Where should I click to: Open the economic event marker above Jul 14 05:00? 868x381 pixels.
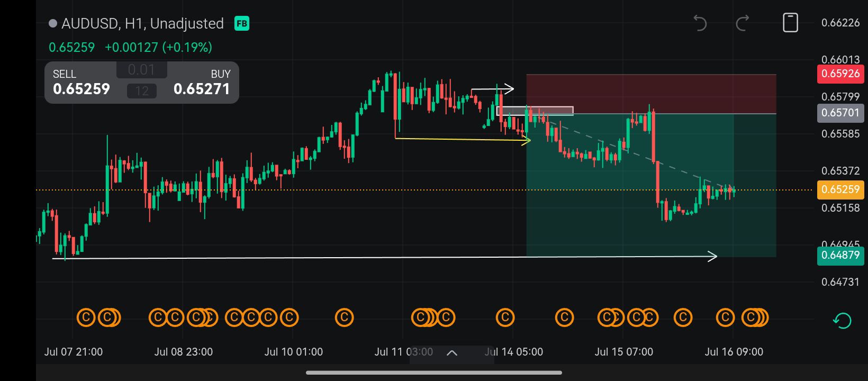click(x=505, y=317)
